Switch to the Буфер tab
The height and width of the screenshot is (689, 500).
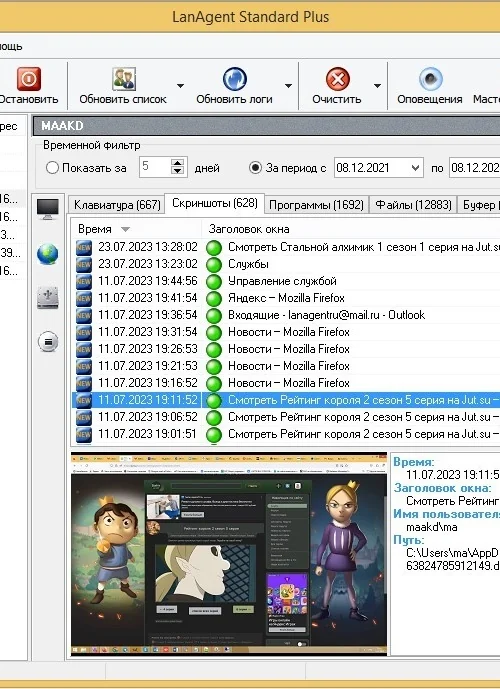click(x=479, y=205)
